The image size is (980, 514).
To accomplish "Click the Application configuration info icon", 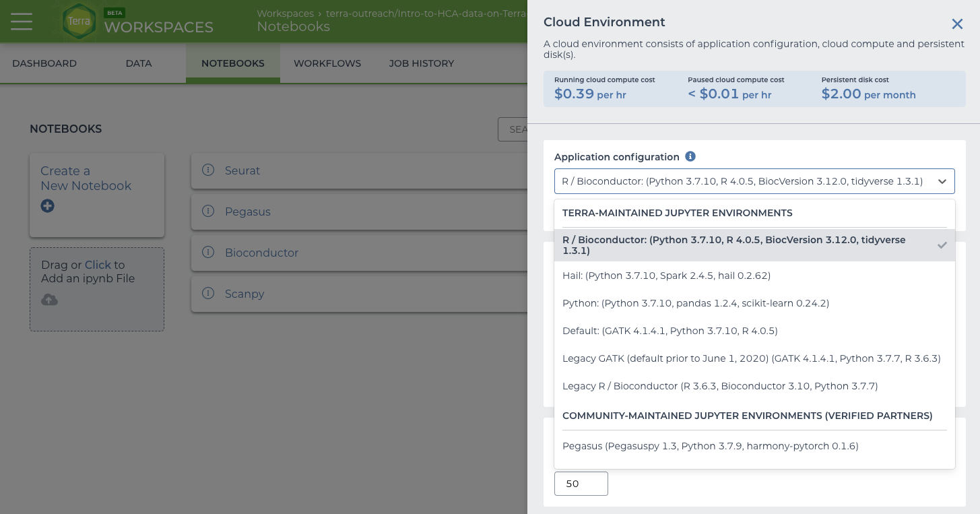I will click(x=690, y=156).
